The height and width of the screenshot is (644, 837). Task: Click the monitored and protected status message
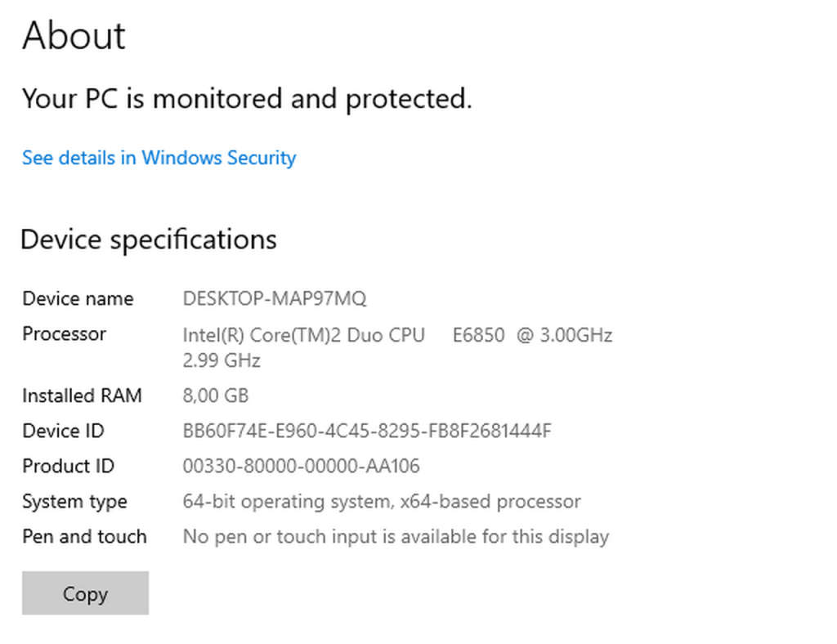point(248,98)
